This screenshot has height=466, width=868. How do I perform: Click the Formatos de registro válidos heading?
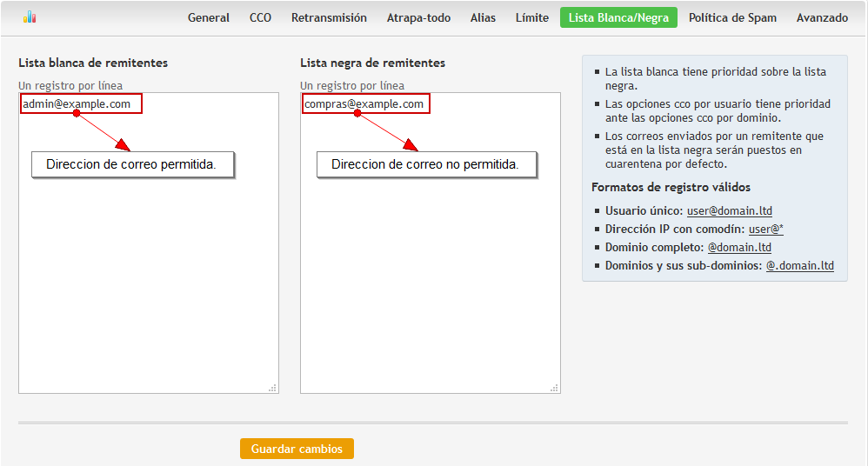[671, 187]
